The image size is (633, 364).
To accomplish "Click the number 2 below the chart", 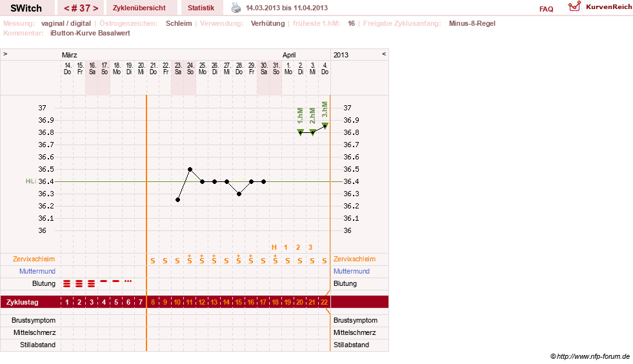I will tap(298, 247).
